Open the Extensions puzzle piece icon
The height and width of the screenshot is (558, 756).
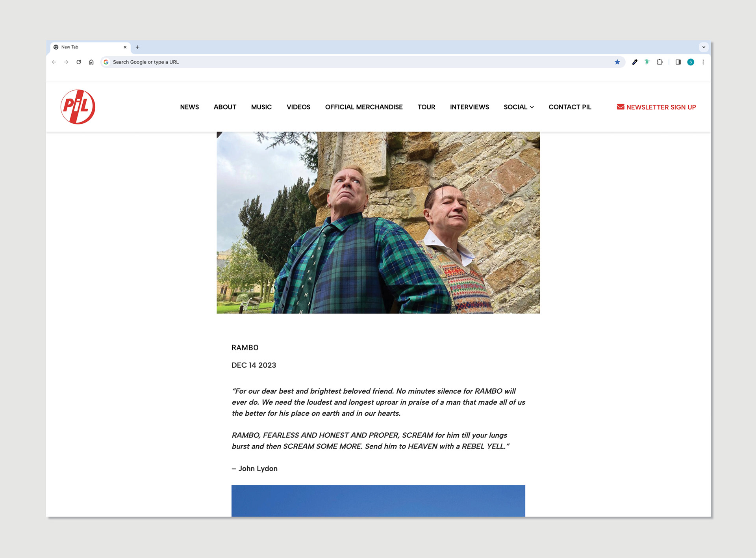click(x=660, y=62)
